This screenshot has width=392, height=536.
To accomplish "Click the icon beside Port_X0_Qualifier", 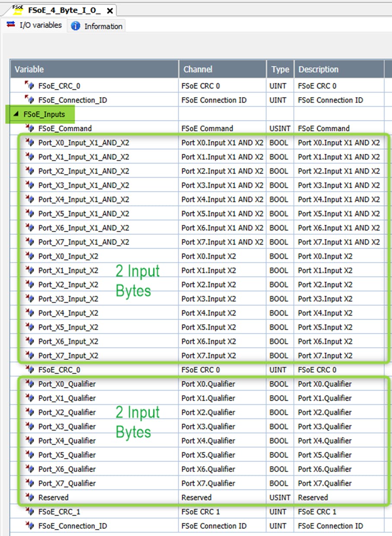I will click(x=30, y=384).
